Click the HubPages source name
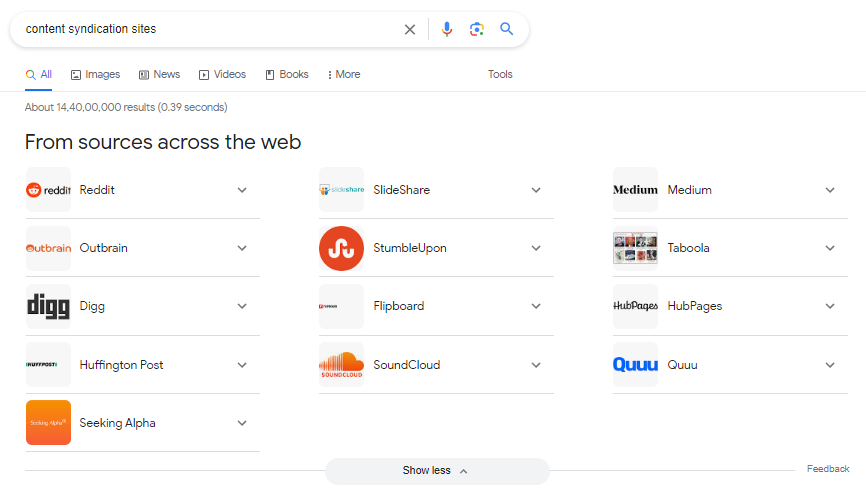 click(x=695, y=306)
